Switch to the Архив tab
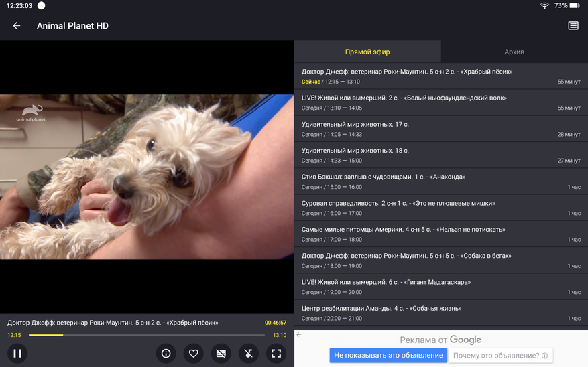 514,52
